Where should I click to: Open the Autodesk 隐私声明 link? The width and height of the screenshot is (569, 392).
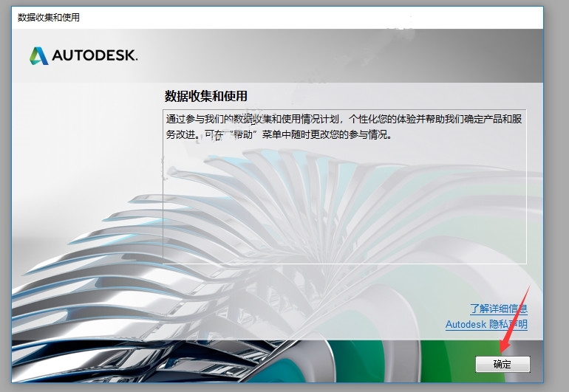pos(486,324)
